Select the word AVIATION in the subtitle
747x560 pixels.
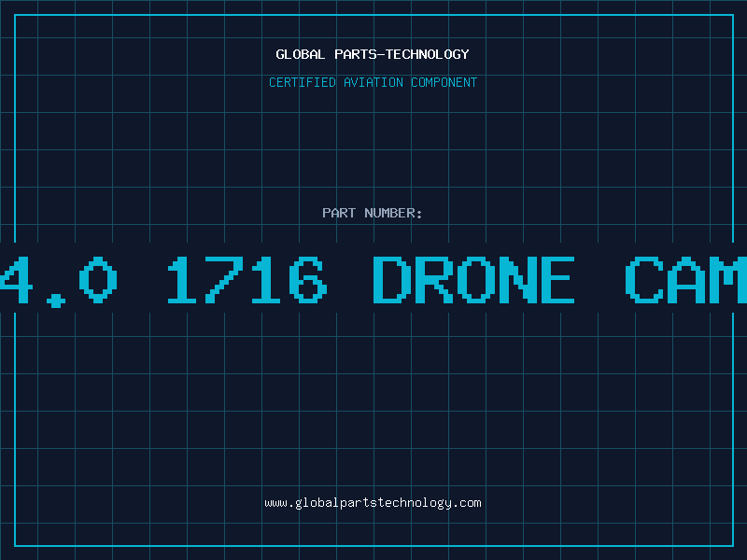[x=373, y=82]
